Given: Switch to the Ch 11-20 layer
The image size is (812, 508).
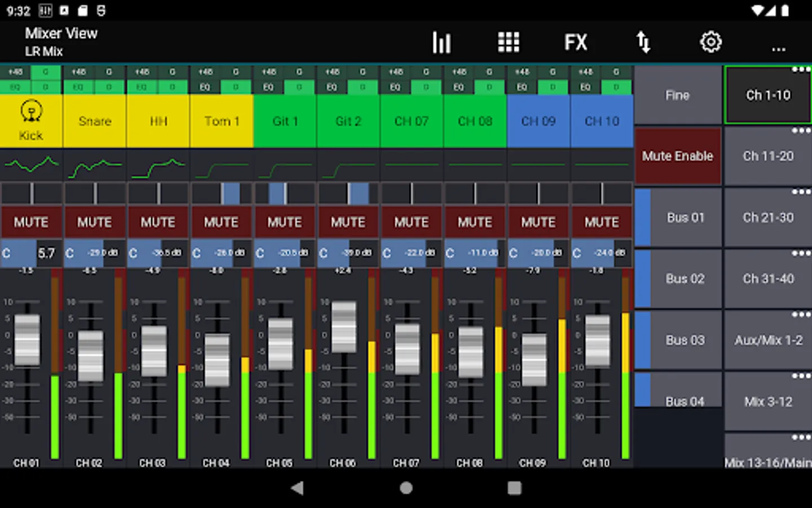Looking at the screenshot, I should click(768, 156).
